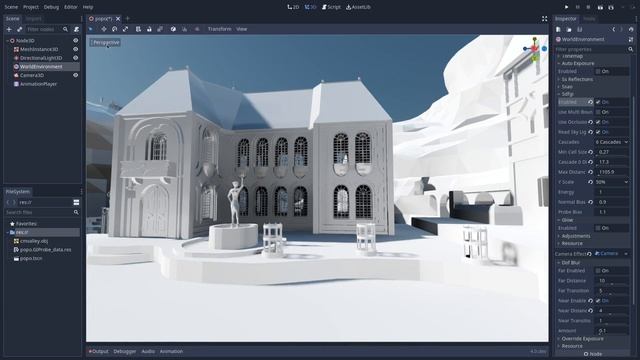The height and width of the screenshot is (360, 640).
Task: Open the Project menu
Action: pos(31,7)
